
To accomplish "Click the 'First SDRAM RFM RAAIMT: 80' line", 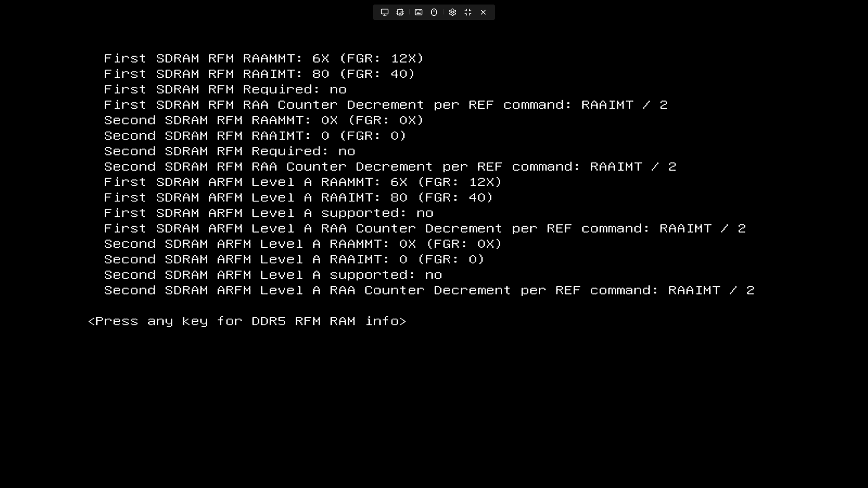I will coord(259,74).
